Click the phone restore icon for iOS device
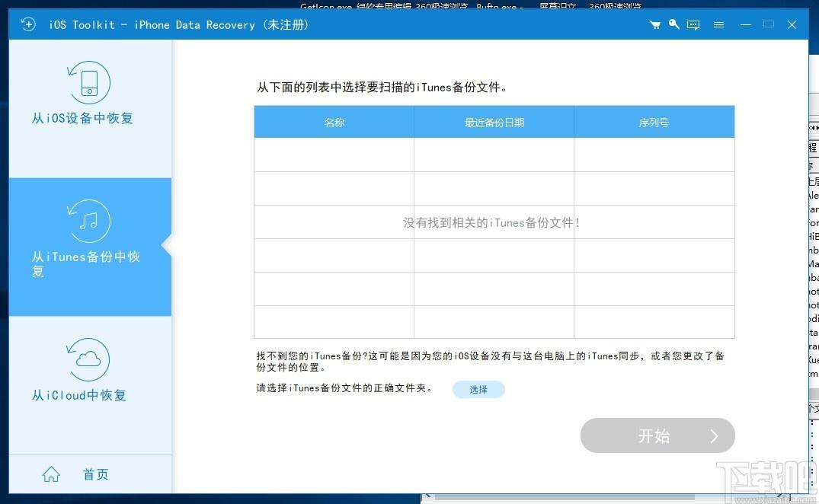The width and height of the screenshot is (819, 504). [89, 82]
